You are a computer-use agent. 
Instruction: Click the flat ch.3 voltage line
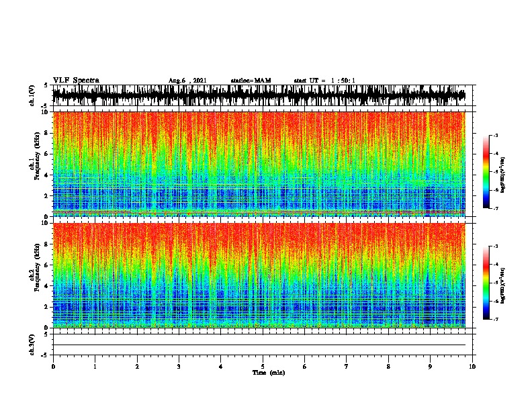click(259, 345)
